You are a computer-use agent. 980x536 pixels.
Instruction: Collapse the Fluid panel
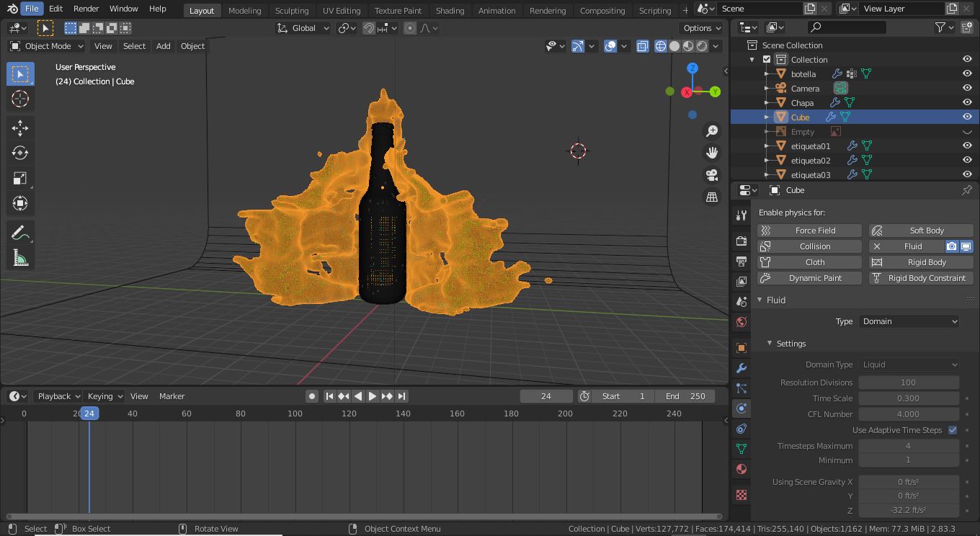759,300
